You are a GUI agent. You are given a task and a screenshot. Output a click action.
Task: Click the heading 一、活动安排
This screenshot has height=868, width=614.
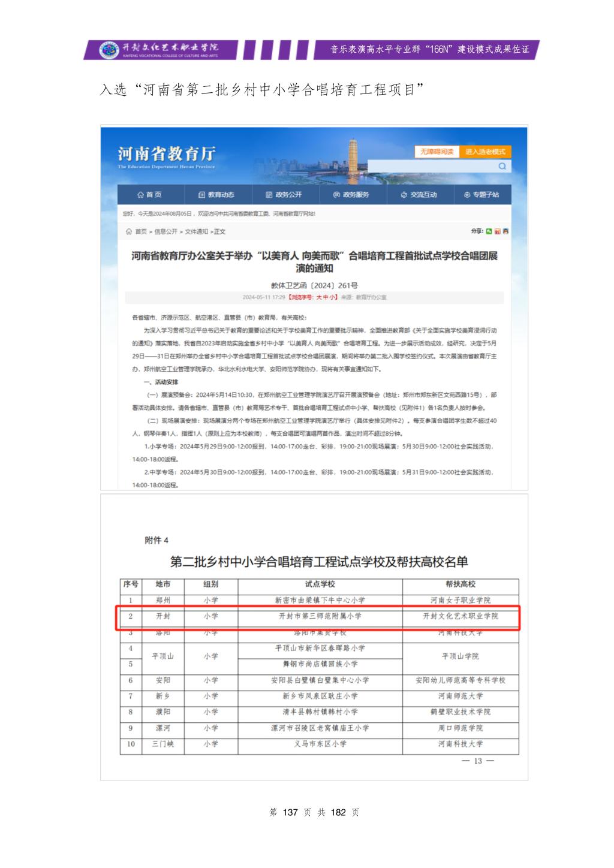click(x=161, y=382)
